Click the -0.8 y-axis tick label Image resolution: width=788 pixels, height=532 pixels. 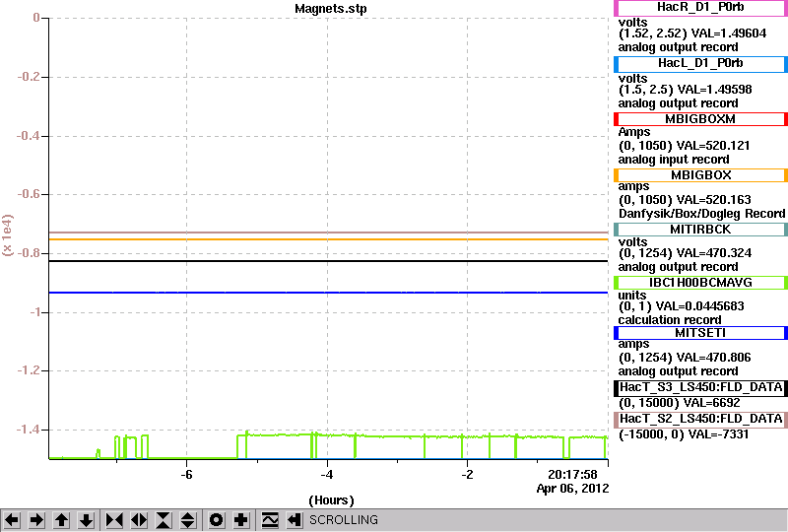coord(29,253)
